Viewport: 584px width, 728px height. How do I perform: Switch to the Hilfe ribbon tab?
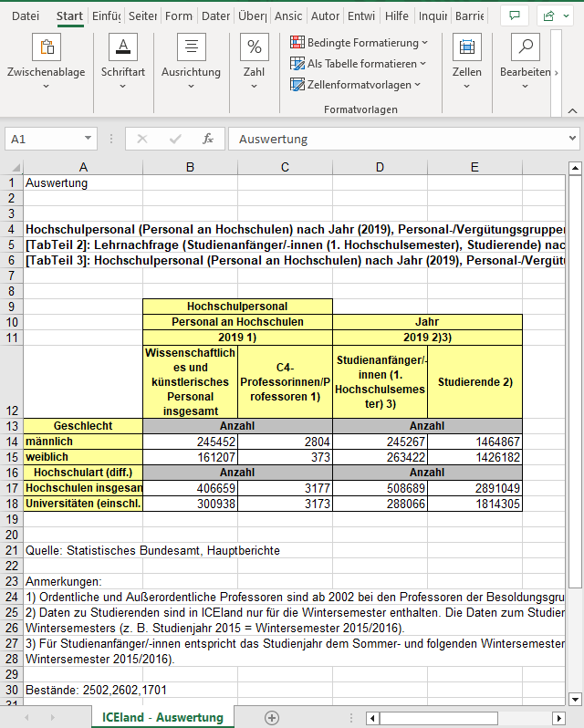click(396, 16)
